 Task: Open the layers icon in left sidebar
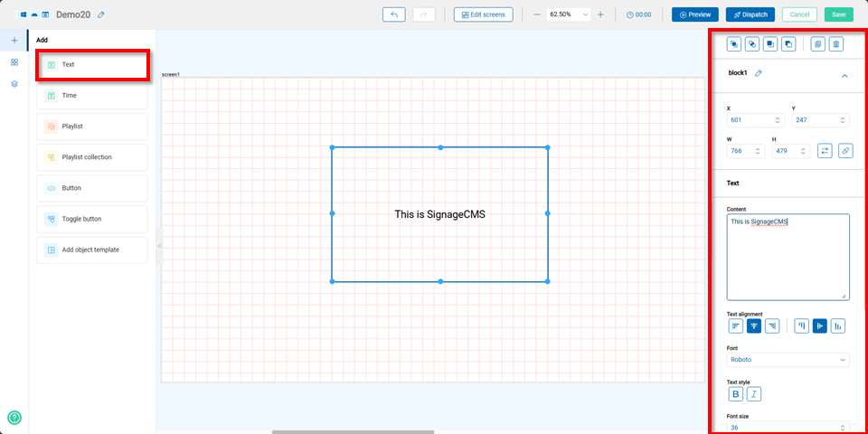coord(14,84)
